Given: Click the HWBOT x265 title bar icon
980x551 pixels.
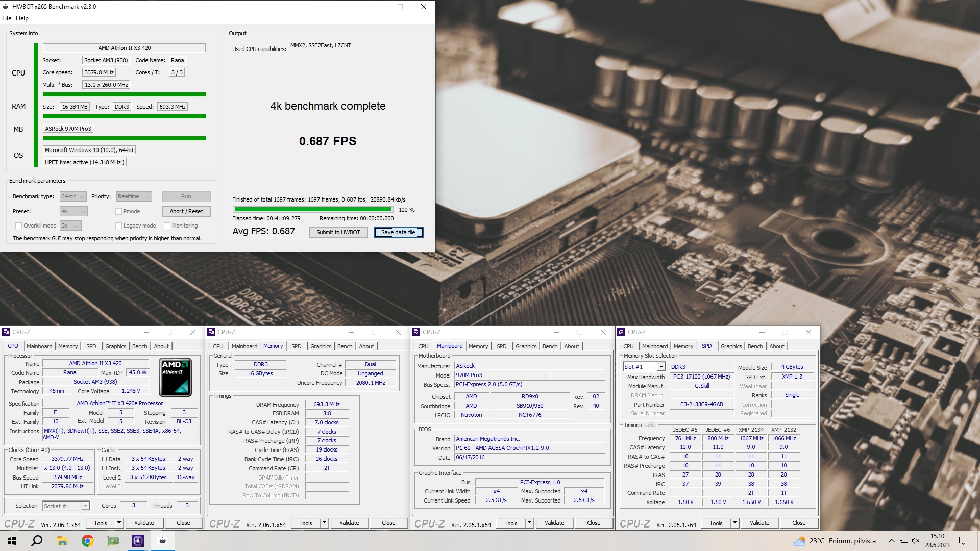Looking at the screenshot, I should coord(6,7).
